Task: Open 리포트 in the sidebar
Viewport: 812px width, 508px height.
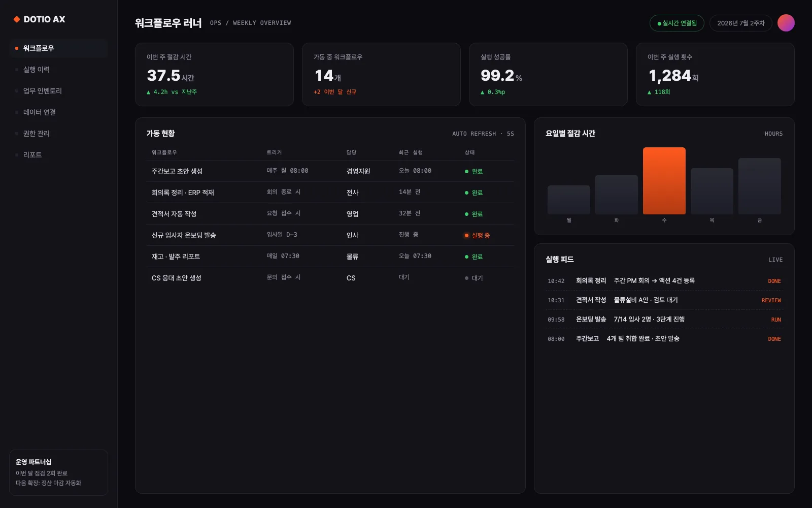Action: [x=58, y=155]
